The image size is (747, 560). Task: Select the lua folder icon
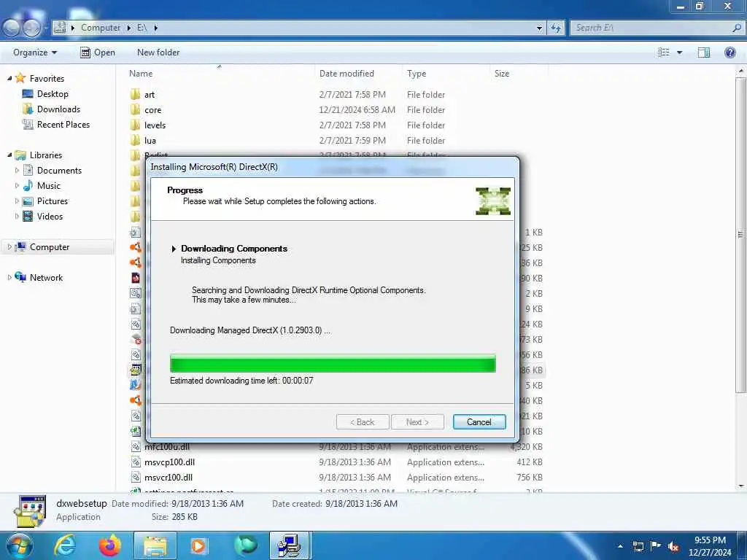point(135,141)
